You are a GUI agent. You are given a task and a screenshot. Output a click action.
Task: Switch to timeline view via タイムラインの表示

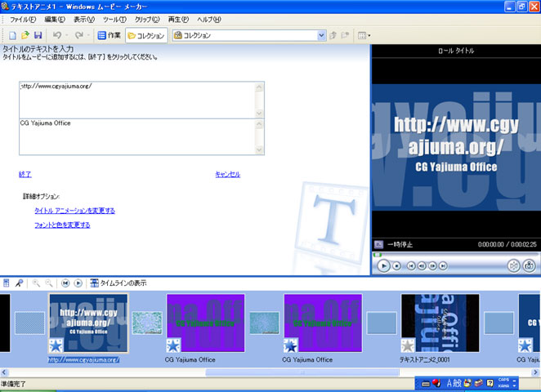[118, 283]
